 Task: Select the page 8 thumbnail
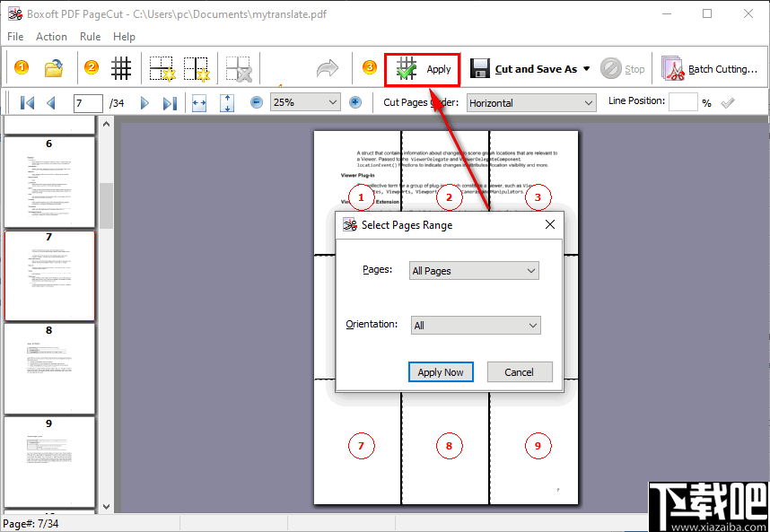[49, 368]
